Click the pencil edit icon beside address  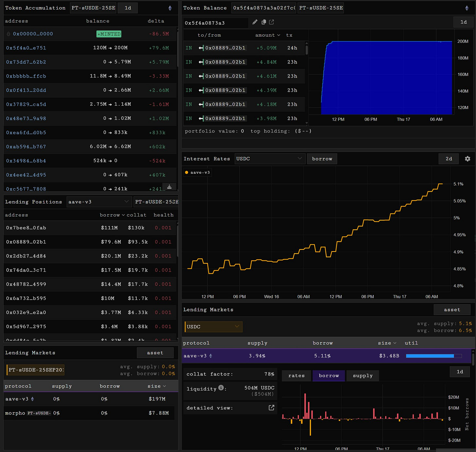click(255, 22)
